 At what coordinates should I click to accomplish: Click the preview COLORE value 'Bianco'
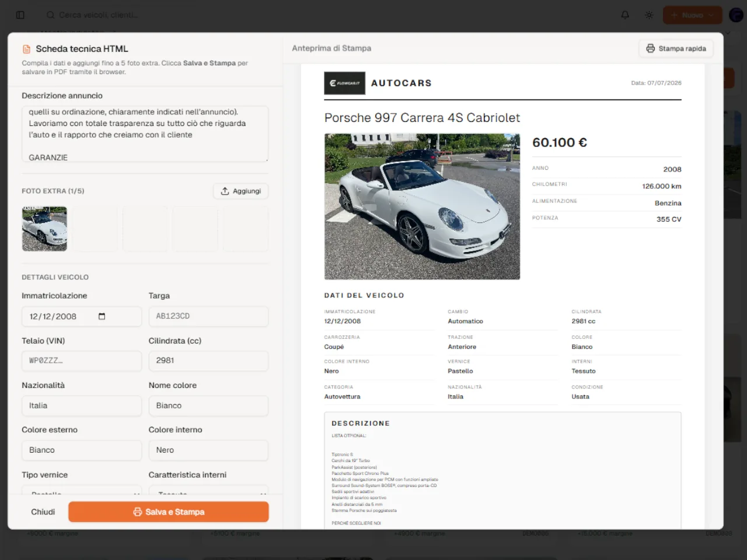click(582, 347)
